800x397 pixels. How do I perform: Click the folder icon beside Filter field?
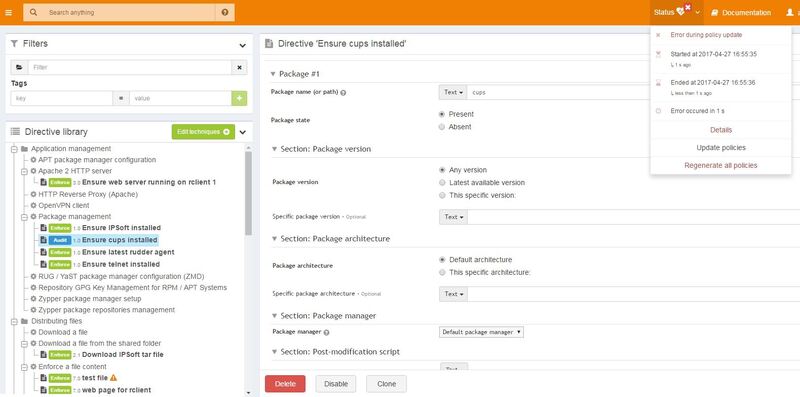[19, 67]
